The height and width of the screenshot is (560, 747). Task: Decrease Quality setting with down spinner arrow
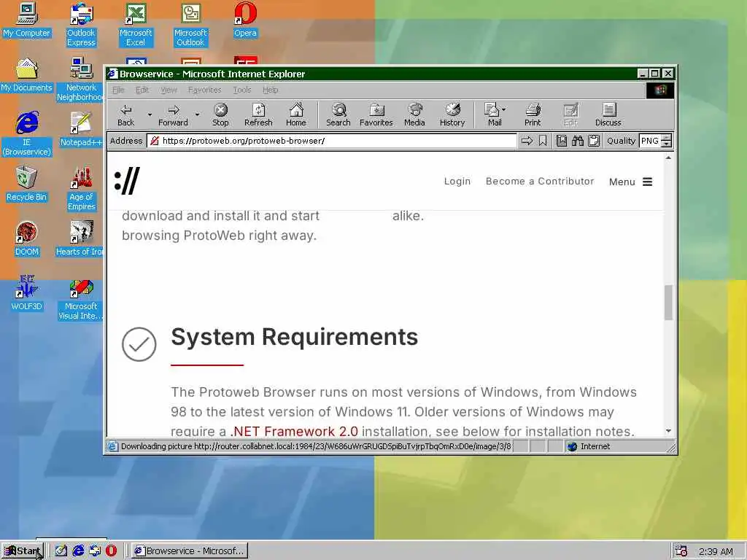pyautogui.click(x=667, y=144)
